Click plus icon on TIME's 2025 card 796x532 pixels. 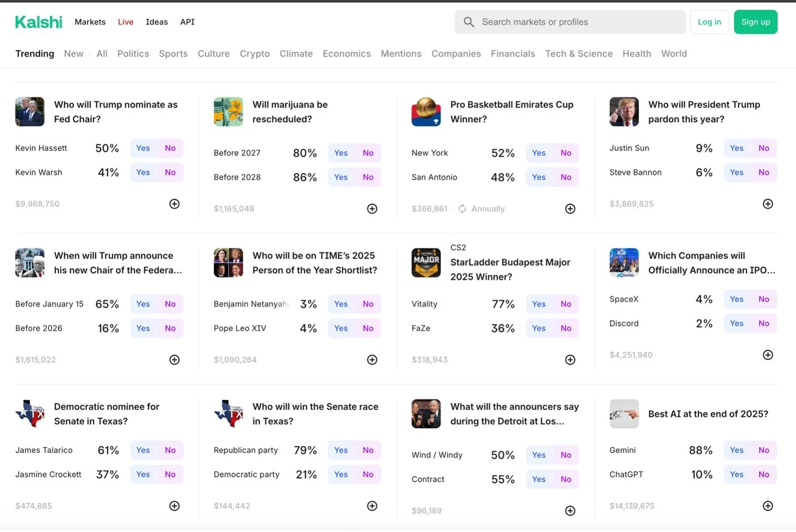tap(372, 359)
